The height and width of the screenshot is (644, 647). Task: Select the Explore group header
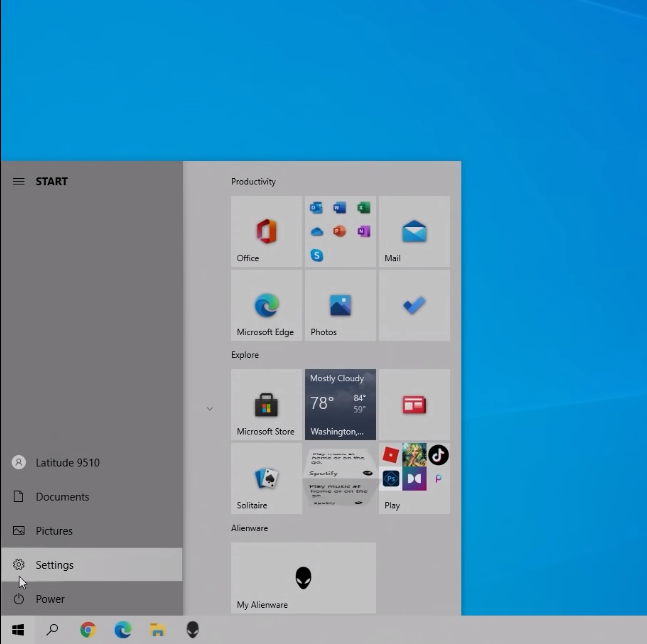(245, 355)
